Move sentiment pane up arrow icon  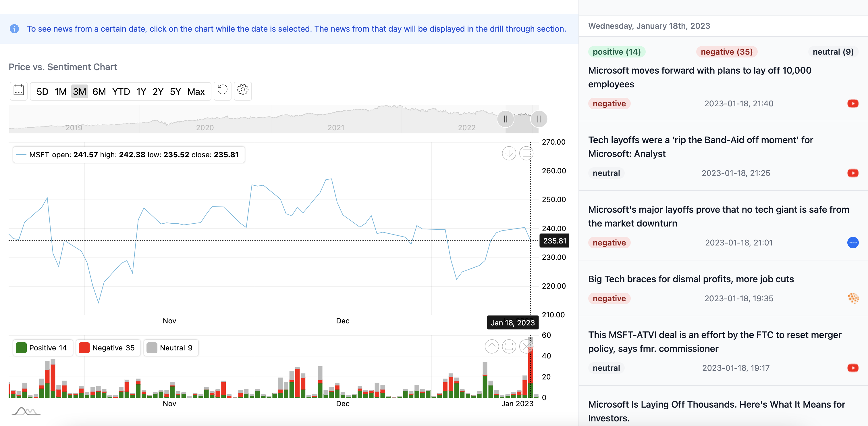click(x=492, y=346)
